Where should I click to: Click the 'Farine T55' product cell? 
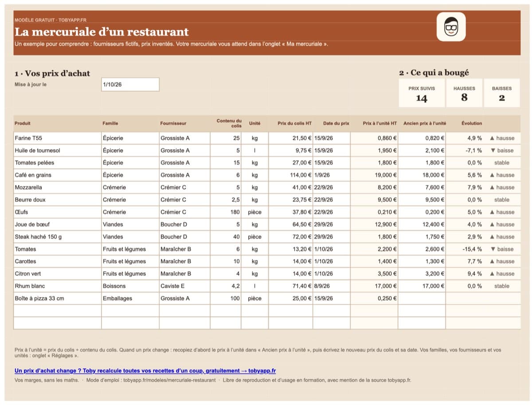[58, 138]
